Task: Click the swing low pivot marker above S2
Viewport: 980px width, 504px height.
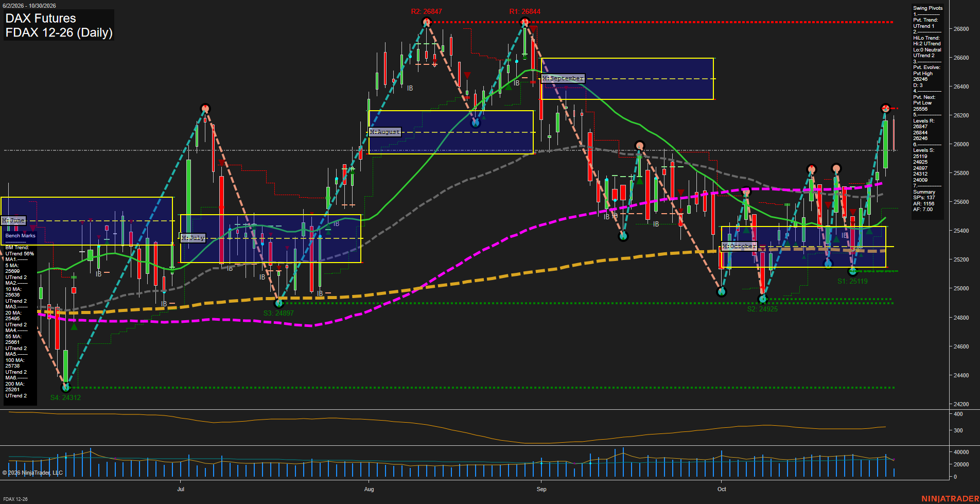Action: 763,299
